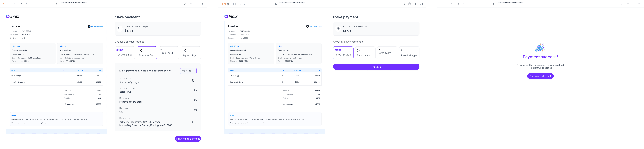Viewport: 644px width, 149px height.
Task: Select Bank transfer in Proceed window
Action: (365, 53)
